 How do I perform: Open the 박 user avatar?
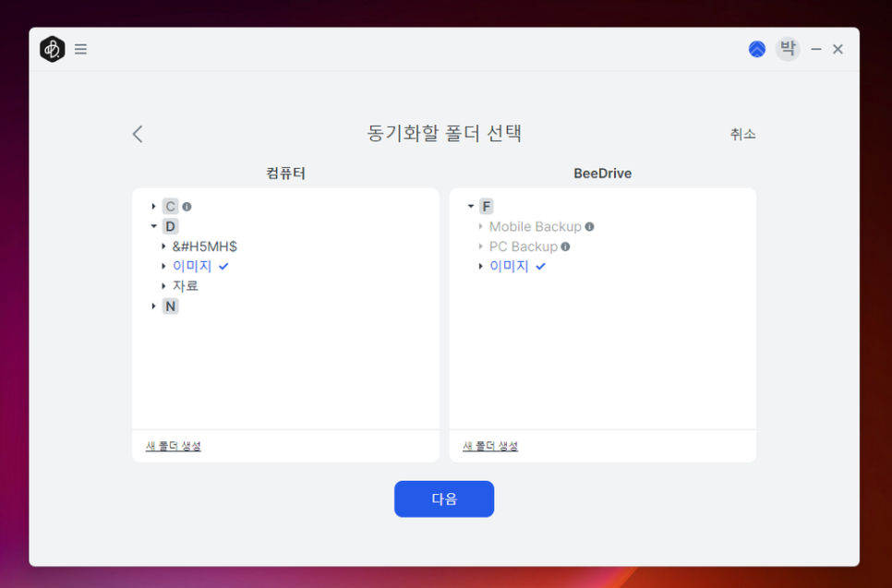click(x=788, y=49)
